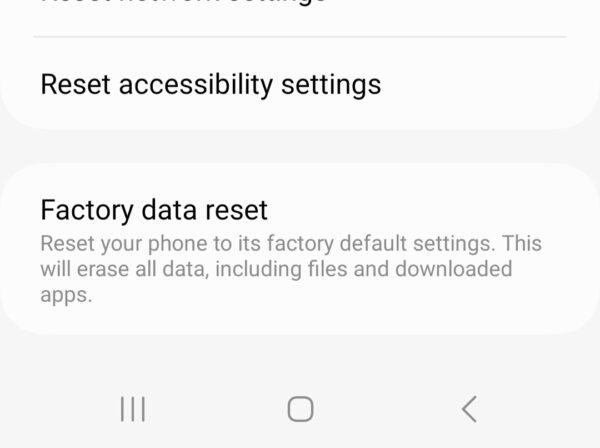Tap the 'Factory data reset' heading
The height and width of the screenshot is (448, 600).
[x=154, y=210]
